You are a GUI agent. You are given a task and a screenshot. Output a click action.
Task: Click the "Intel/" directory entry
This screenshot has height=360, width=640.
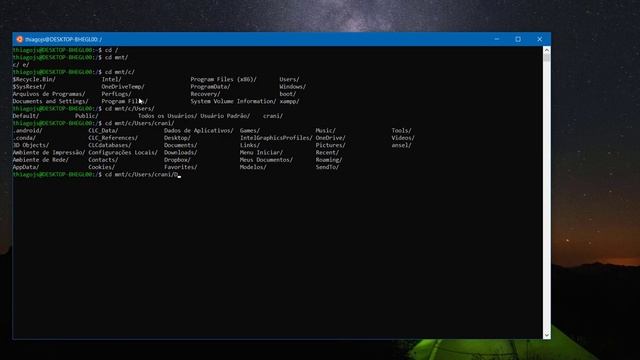pyautogui.click(x=111, y=79)
